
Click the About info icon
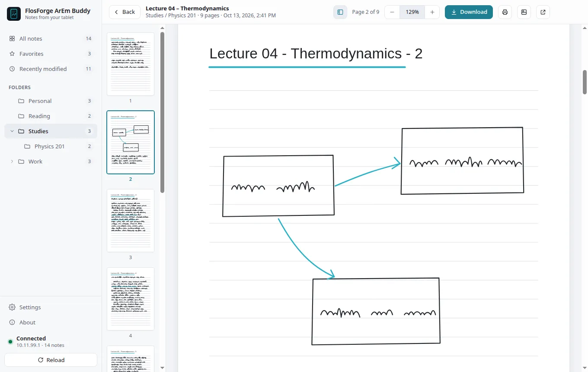pyautogui.click(x=12, y=322)
